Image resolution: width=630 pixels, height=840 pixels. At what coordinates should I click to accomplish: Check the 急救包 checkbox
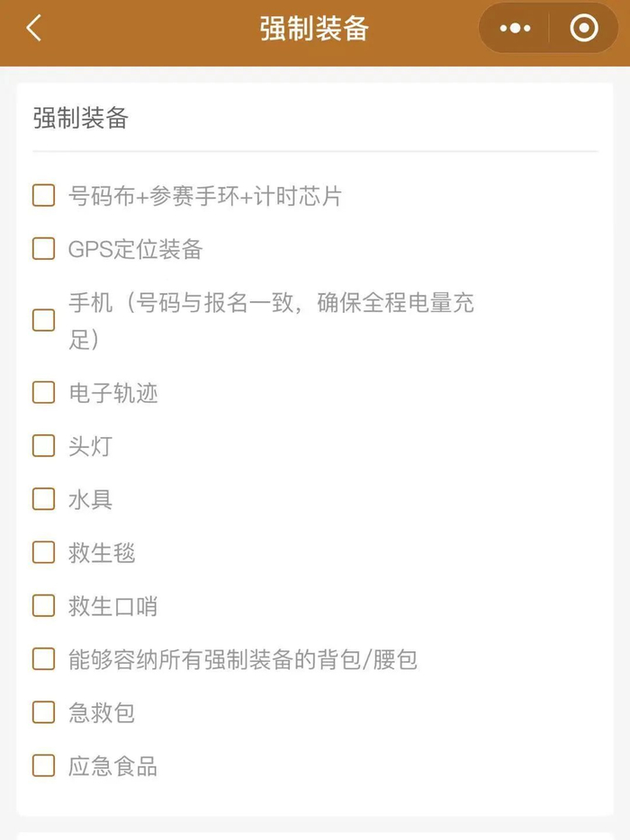[44, 712]
